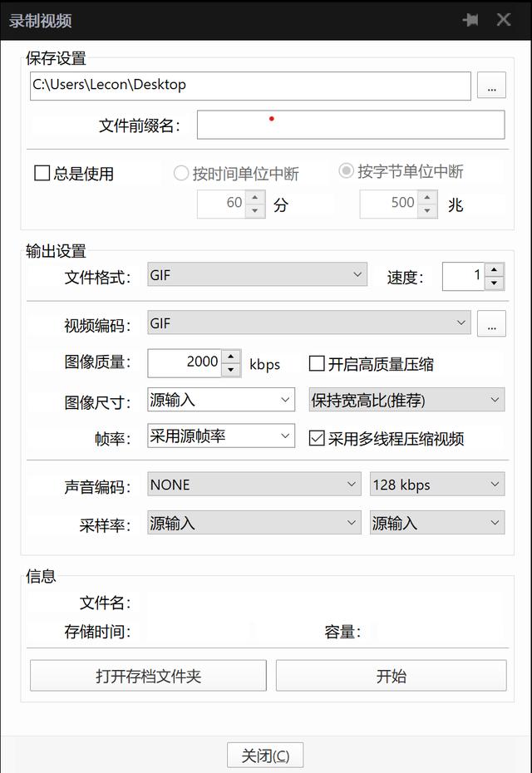The image size is (532, 773).
Task: Open the 文件格式 GIF dropdown
Action: pos(257,274)
